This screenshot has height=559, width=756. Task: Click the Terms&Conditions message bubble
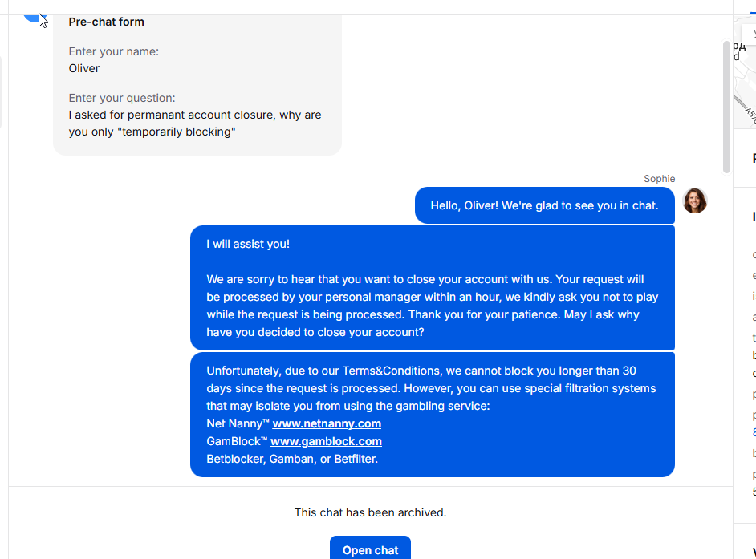coord(433,415)
